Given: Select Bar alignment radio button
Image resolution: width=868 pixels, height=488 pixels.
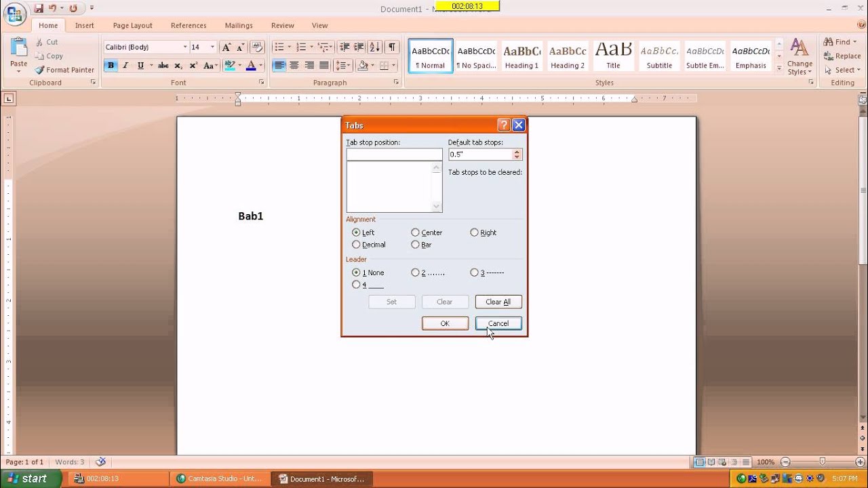Looking at the screenshot, I should tap(415, 245).
